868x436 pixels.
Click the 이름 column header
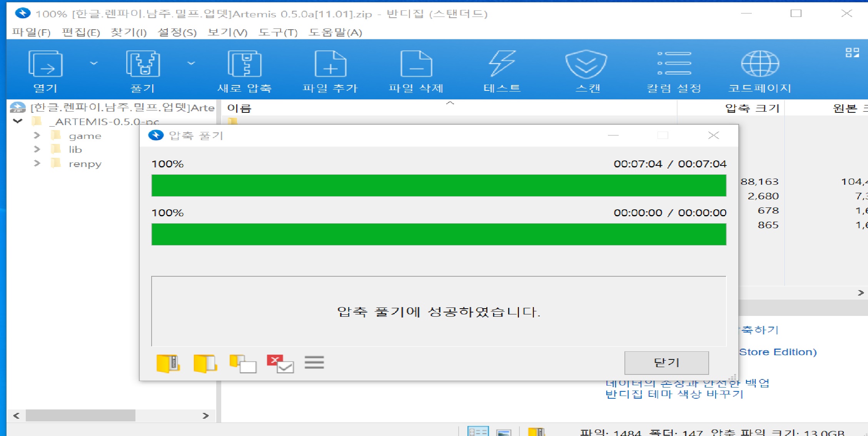(239, 108)
